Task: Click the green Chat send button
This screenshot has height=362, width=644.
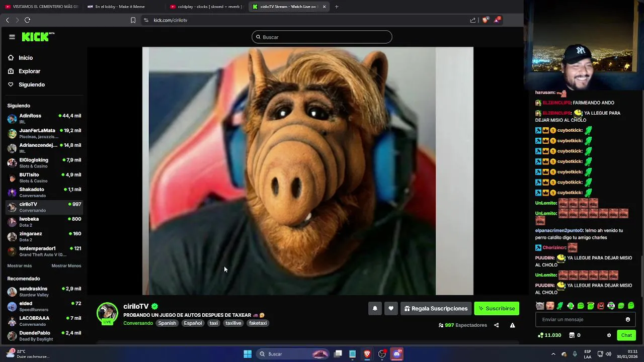Action: [x=626, y=335]
